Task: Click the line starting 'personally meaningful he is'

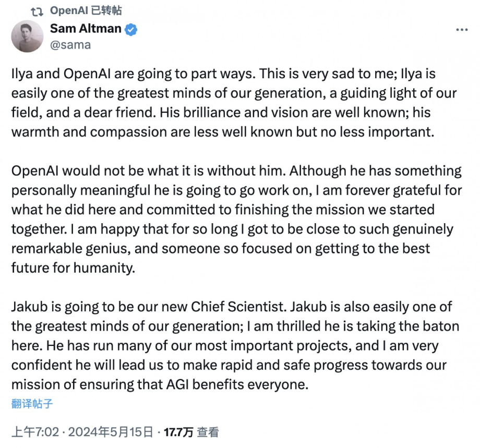Action: pyautogui.click(x=237, y=190)
